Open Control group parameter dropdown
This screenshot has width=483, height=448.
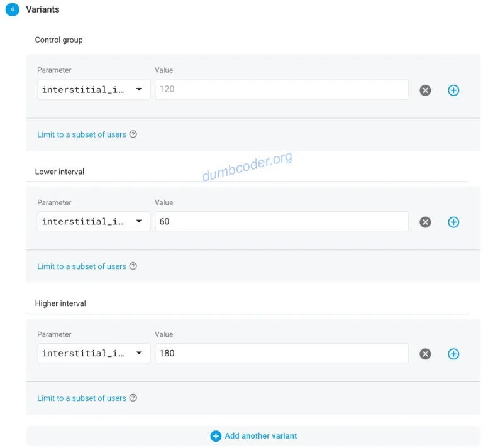[94, 90]
